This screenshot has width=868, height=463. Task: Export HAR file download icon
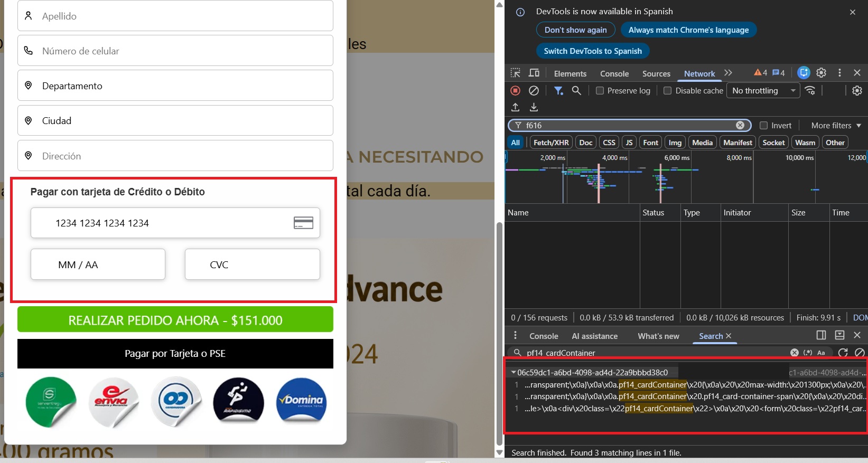(x=534, y=107)
